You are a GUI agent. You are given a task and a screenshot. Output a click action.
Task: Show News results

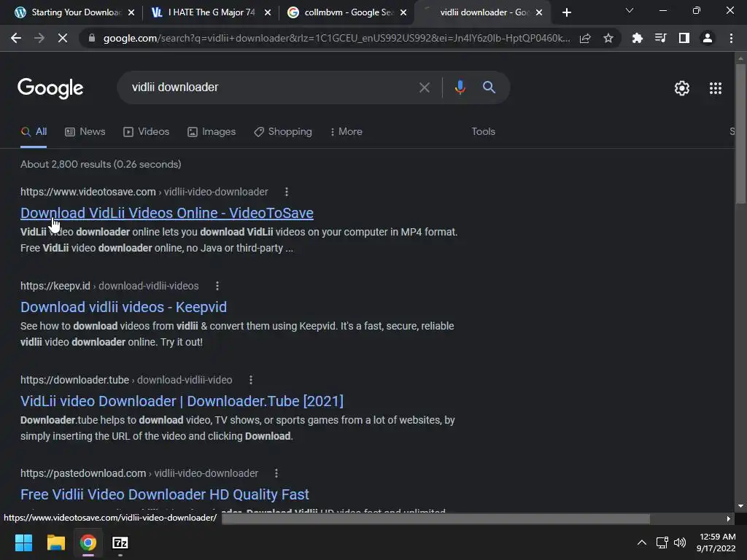click(x=85, y=131)
